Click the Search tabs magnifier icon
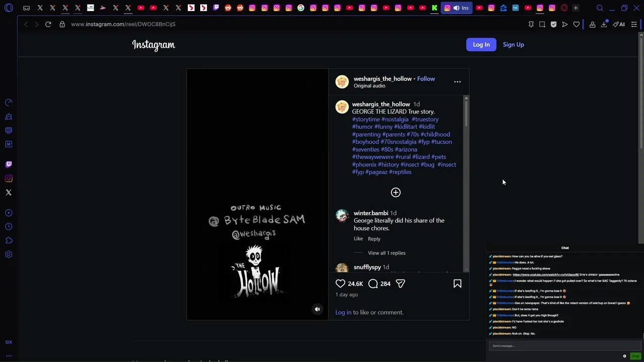This screenshot has height=362, width=644. 600,8
